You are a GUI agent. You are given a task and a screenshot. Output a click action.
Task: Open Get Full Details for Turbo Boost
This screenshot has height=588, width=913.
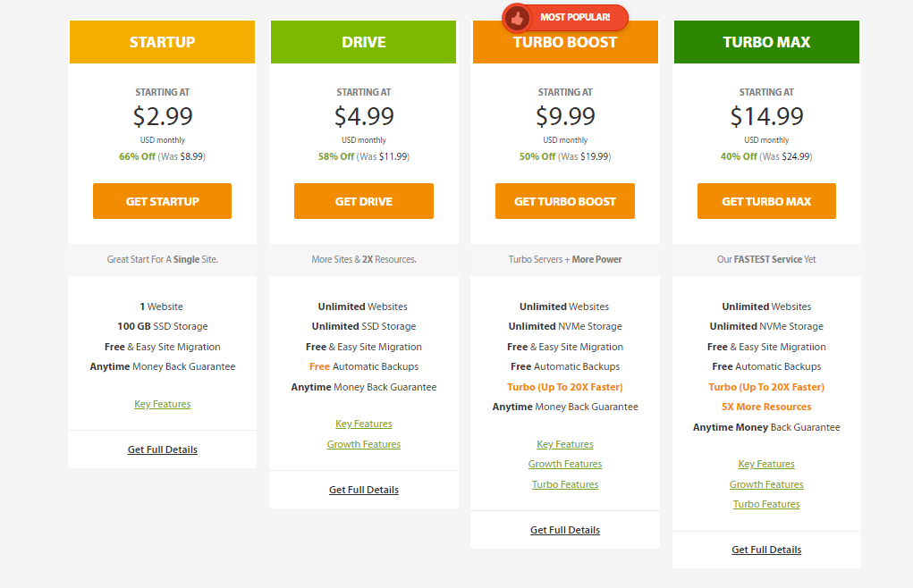click(565, 530)
